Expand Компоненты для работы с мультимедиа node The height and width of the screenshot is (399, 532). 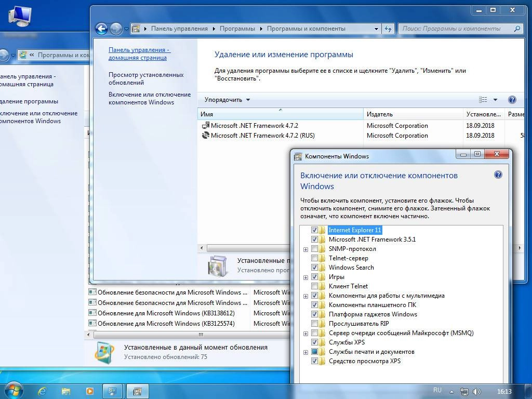pyautogui.click(x=305, y=296)
